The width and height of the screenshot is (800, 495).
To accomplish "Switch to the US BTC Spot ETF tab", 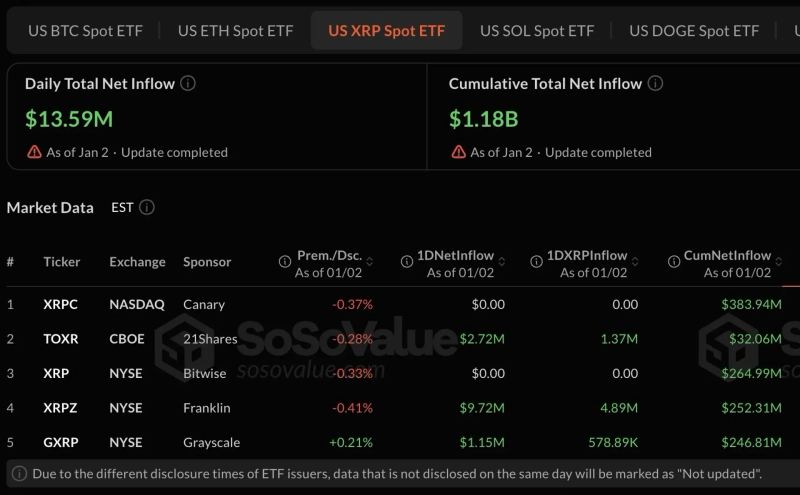I will coord(85,31).
